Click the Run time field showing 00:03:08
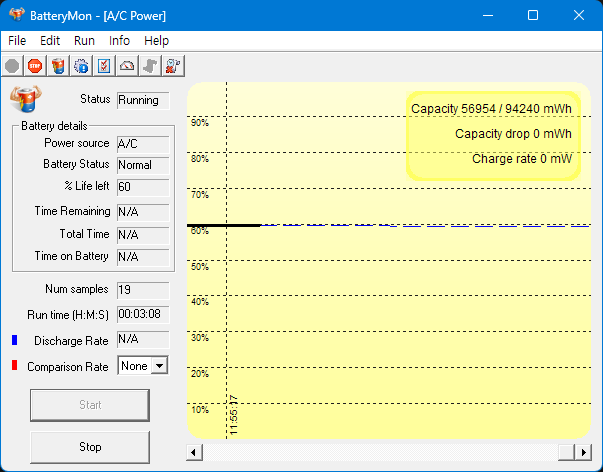This screenshot has height=472, width=603. pyautogui.click(x=143, y=315)
